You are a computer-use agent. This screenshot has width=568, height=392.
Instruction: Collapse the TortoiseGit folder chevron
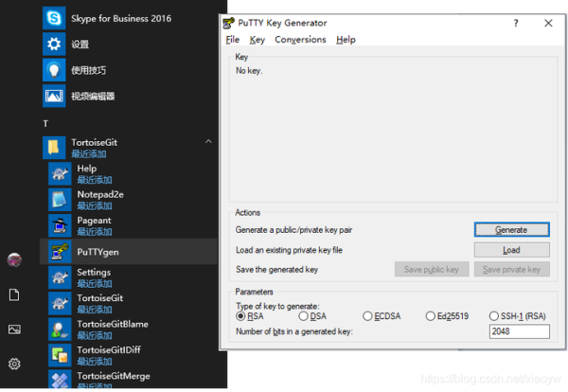click(x=208, y=142)
